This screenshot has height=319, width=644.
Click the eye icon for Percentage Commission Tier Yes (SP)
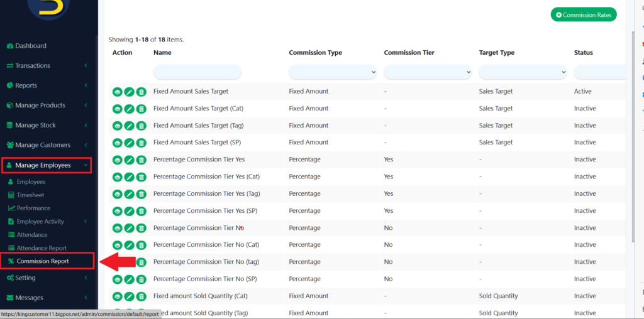[117, 211]
